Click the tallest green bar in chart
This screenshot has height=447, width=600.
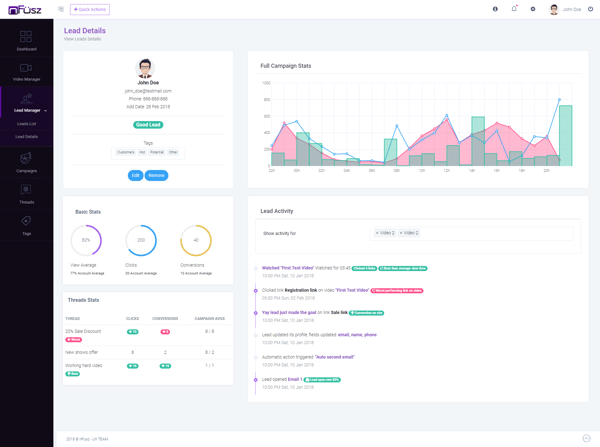point(566,135)
